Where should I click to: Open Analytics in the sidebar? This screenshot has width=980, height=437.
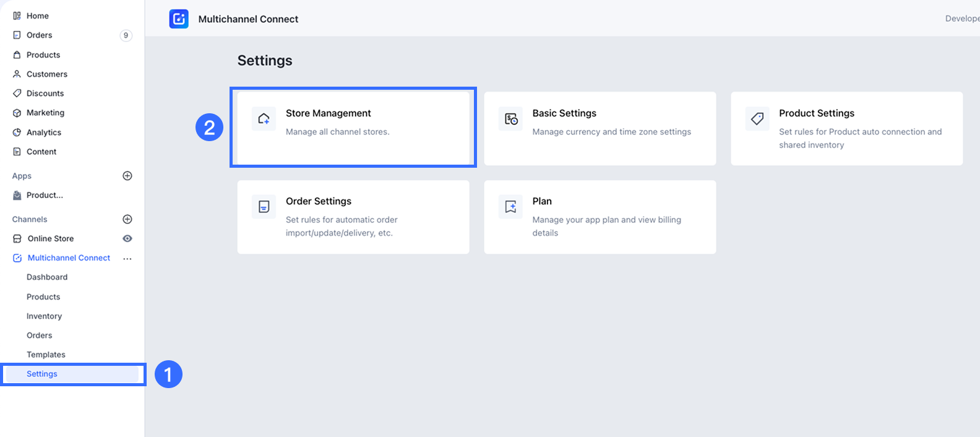click(43, 132)
